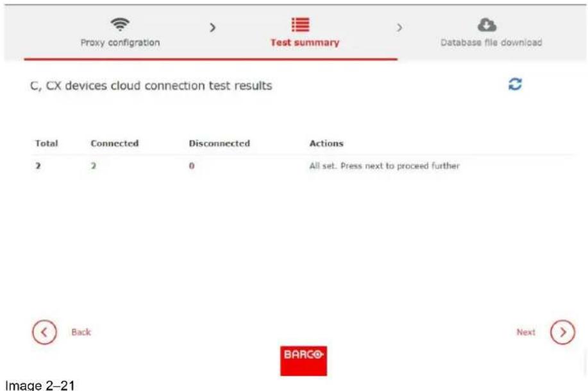Refresh the cloud connection test results
588x391 pixels.
coord(515,84)
